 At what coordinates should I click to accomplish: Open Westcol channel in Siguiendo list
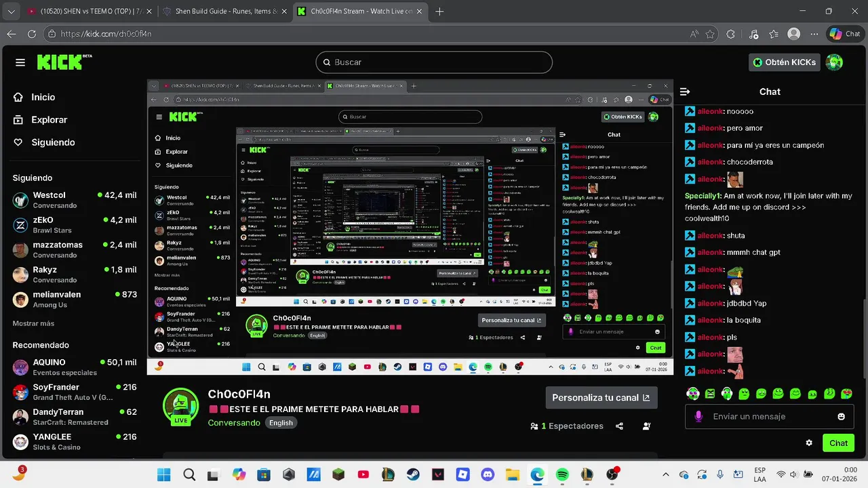pos(75,200)
